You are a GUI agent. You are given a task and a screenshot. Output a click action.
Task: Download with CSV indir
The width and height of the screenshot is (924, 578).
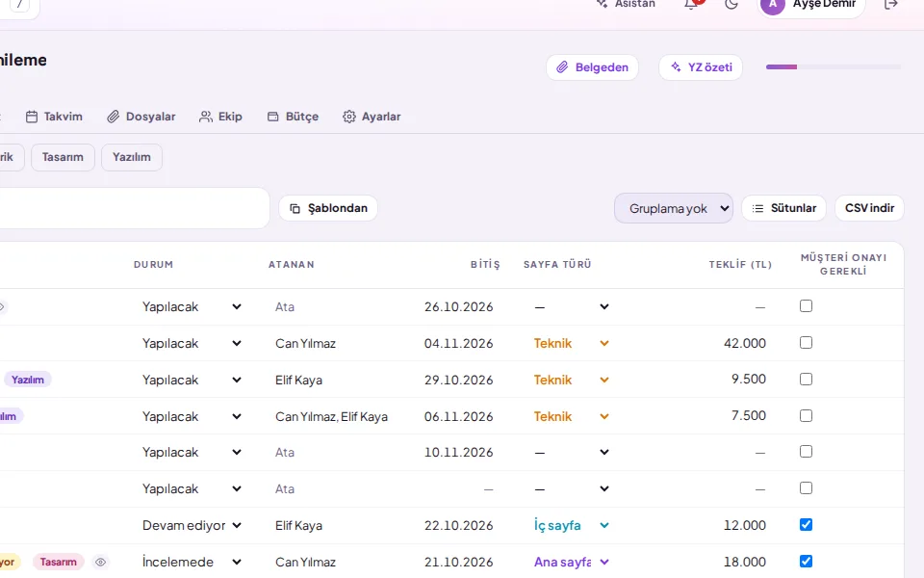point(869,208)
